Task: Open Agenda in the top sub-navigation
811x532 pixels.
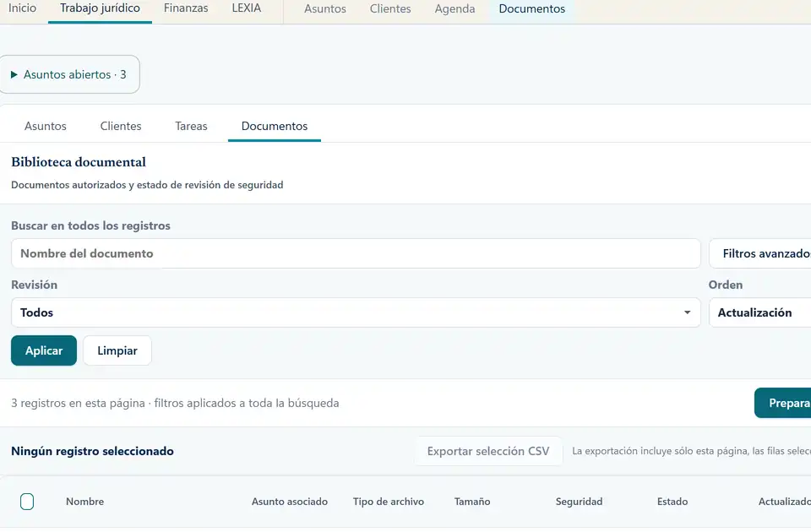Action: point(454,8)
